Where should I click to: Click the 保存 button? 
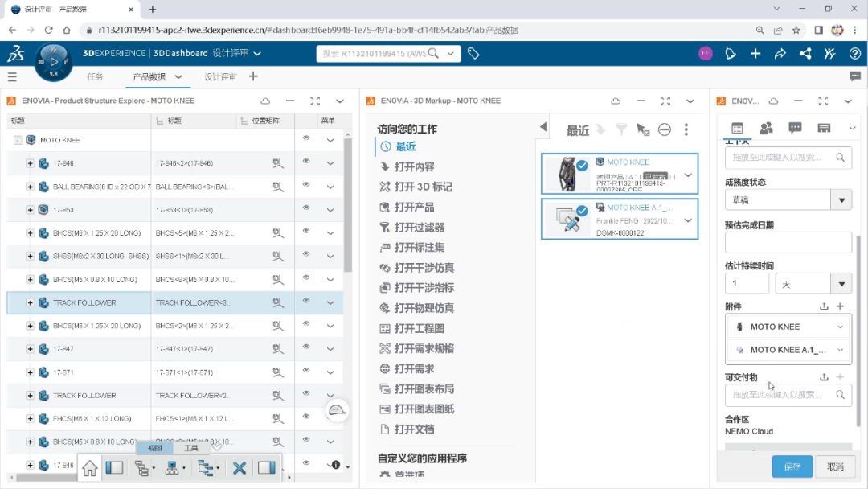click(791, 466)
